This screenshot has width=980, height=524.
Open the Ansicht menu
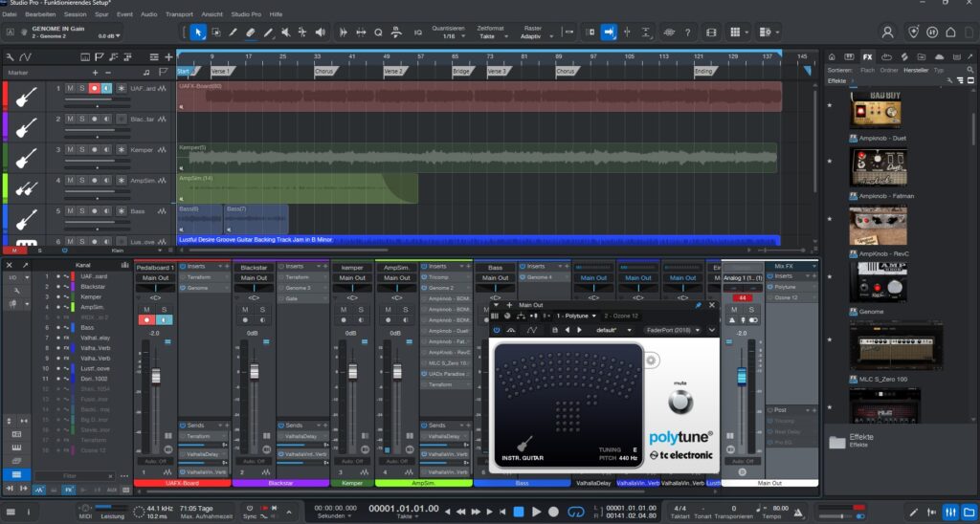tap(212, 13)
